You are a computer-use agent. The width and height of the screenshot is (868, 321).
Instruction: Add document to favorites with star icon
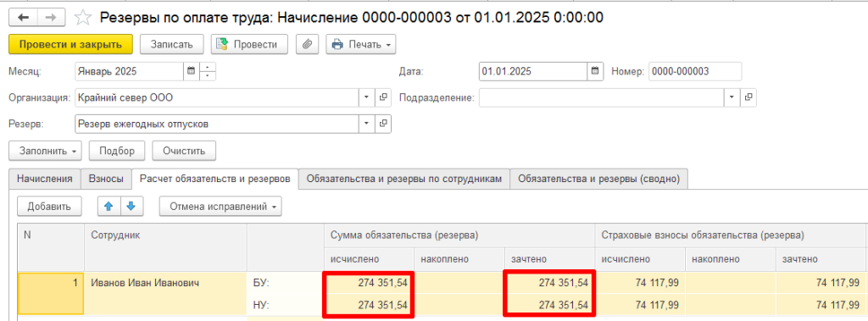click(x=82, y=18)
